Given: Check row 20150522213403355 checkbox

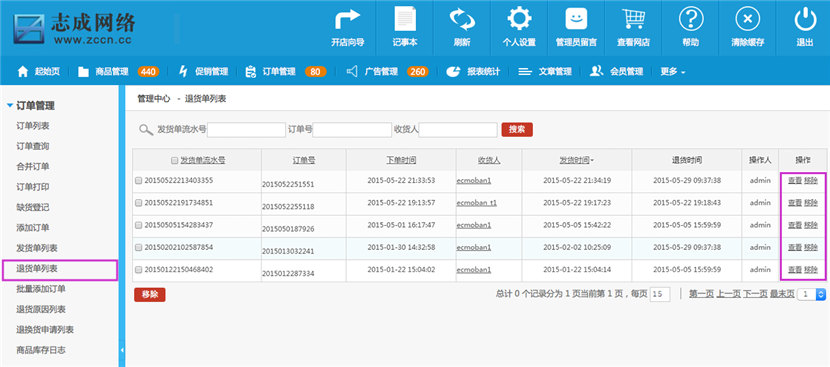Looking at the screenshot, I should tap(139, 181).
